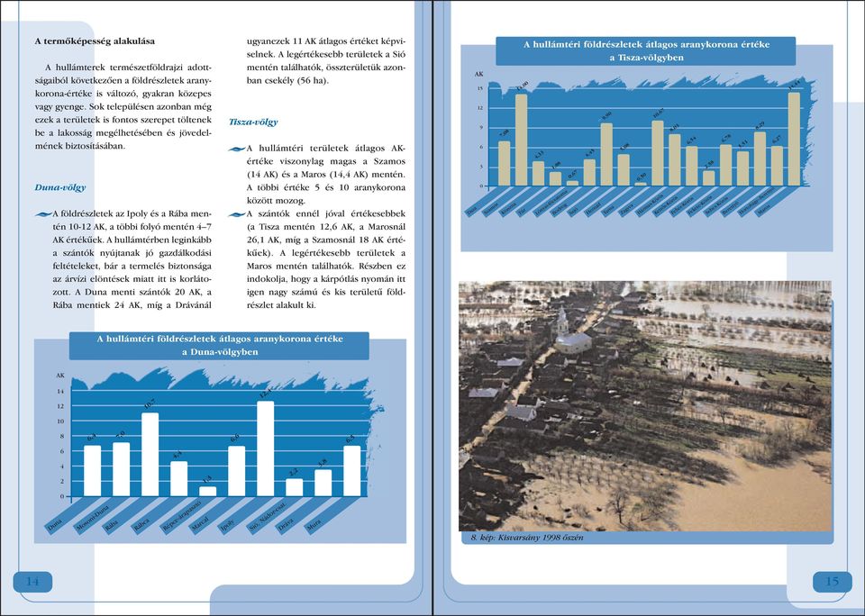Click the "Répce-árapasztó" axis label
This screenshot has width=865, height=616.
click(x=182, y=518)
